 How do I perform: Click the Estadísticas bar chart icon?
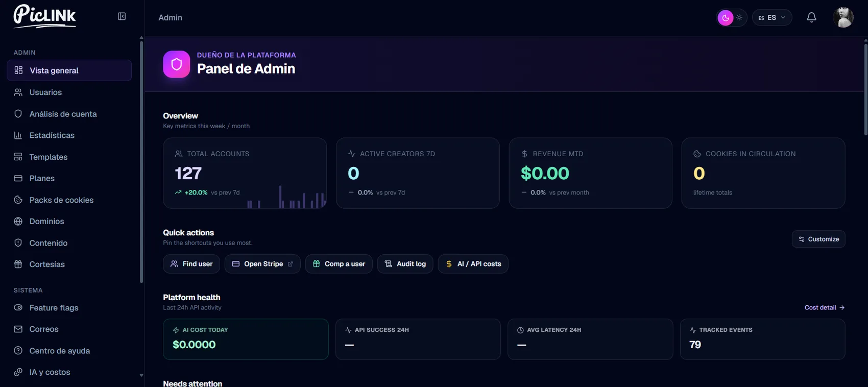tap(18, 135)
